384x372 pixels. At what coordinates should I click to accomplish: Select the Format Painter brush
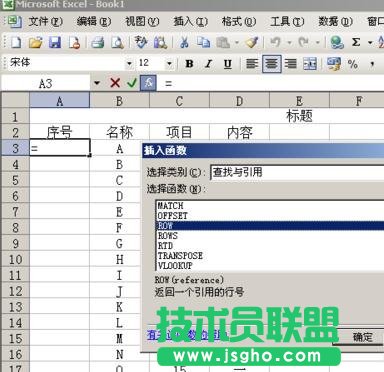pos(252,42)
